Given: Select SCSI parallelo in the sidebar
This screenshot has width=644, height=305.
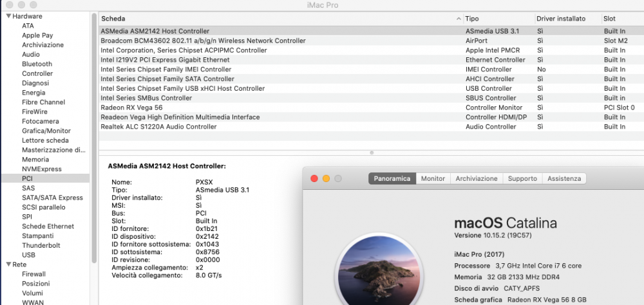Looking at the screenshot, I should click(x=44, y=207).
